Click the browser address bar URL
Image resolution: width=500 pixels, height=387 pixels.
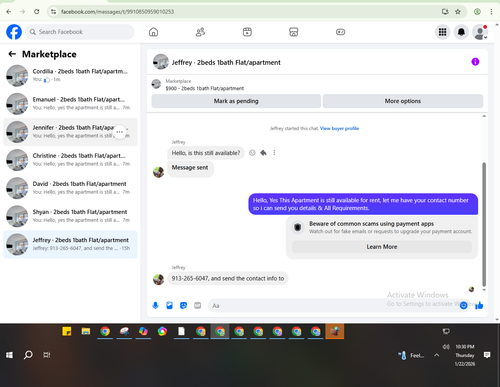pos(117,12)
